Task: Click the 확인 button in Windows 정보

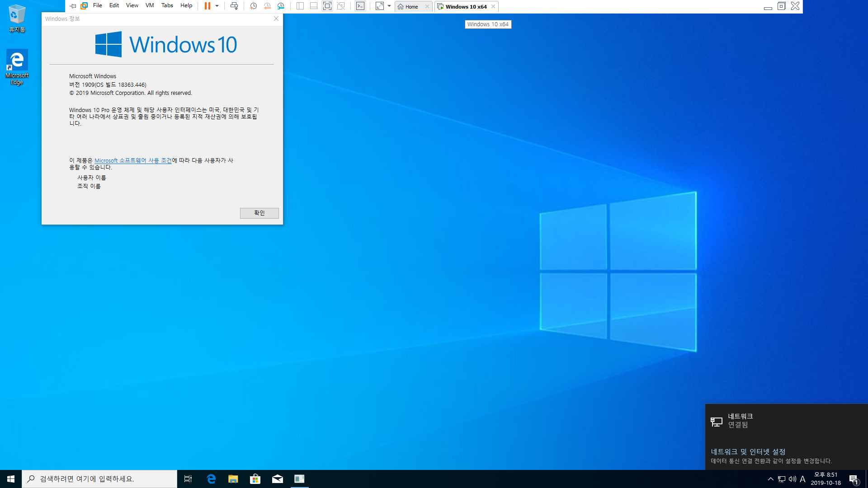Action: click(x=259, y=213)
